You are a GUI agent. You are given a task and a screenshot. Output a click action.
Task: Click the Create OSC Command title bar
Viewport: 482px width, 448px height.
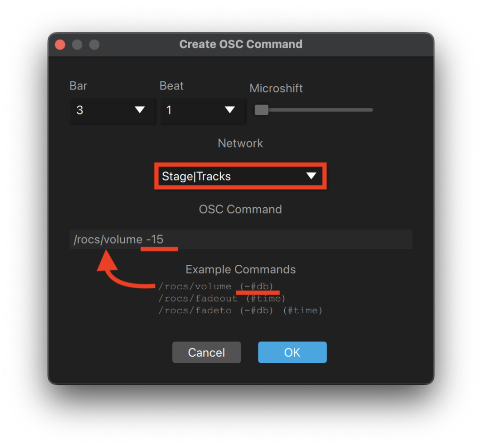241,44
